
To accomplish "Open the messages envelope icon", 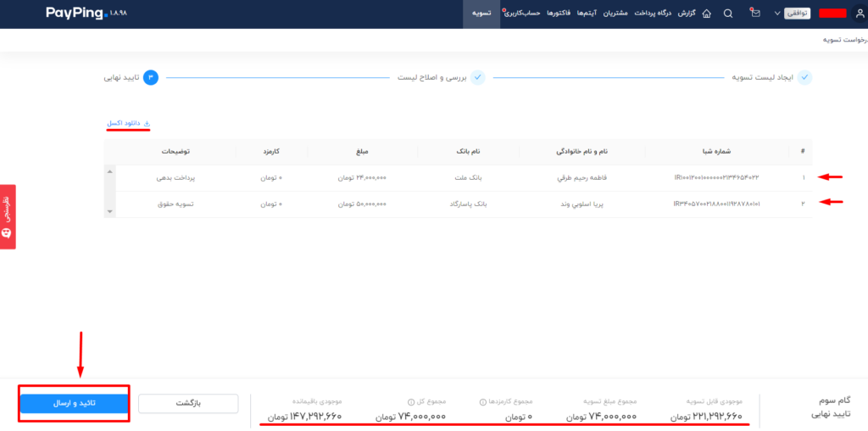I will coord(755,14).
